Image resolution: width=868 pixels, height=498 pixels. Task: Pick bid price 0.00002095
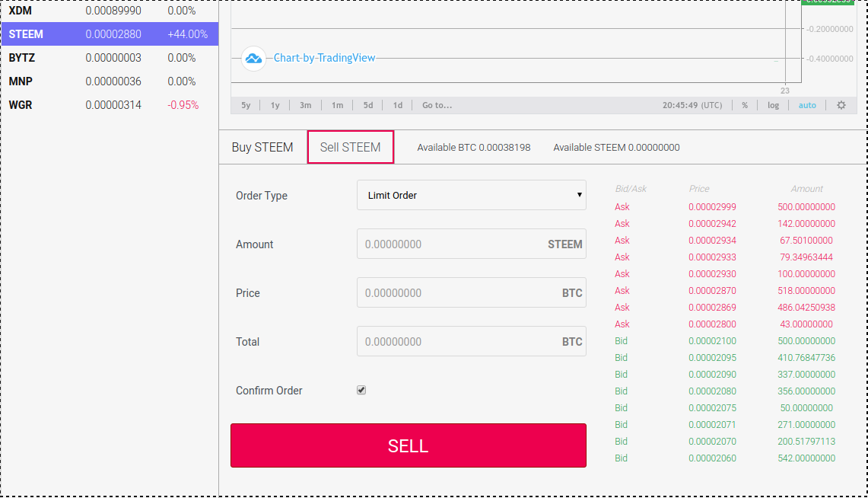coord(713,357)
